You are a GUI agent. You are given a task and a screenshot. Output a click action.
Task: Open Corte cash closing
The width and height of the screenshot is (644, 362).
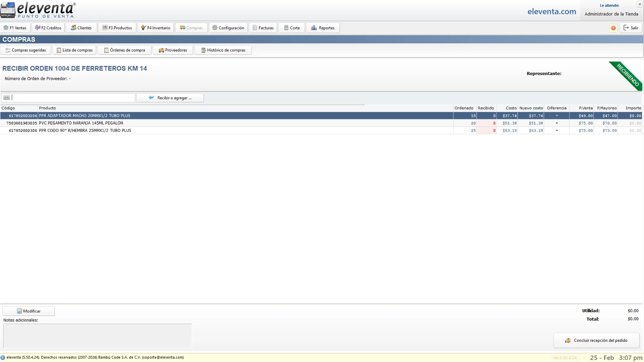[x=292, y=28]
